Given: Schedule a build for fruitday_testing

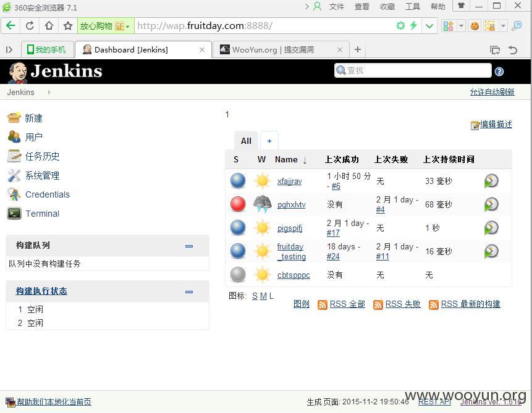Looking at the screenshot, I should [x=491, y=251].
